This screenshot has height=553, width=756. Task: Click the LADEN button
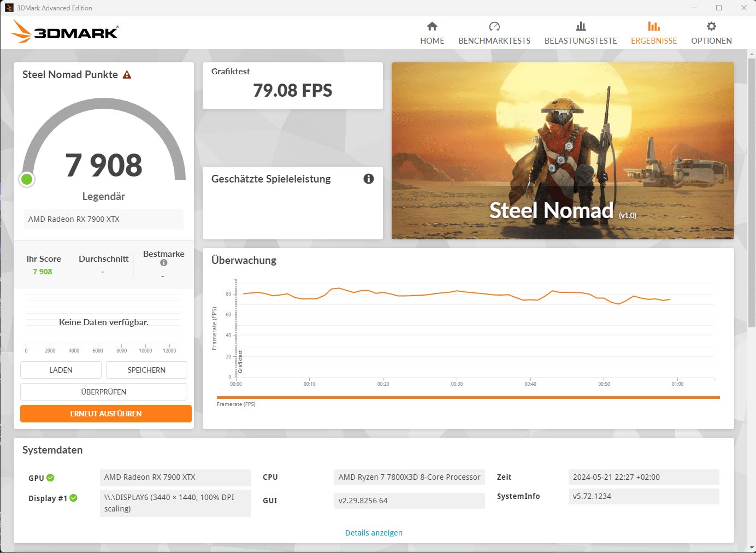click(x=61, y=370)
